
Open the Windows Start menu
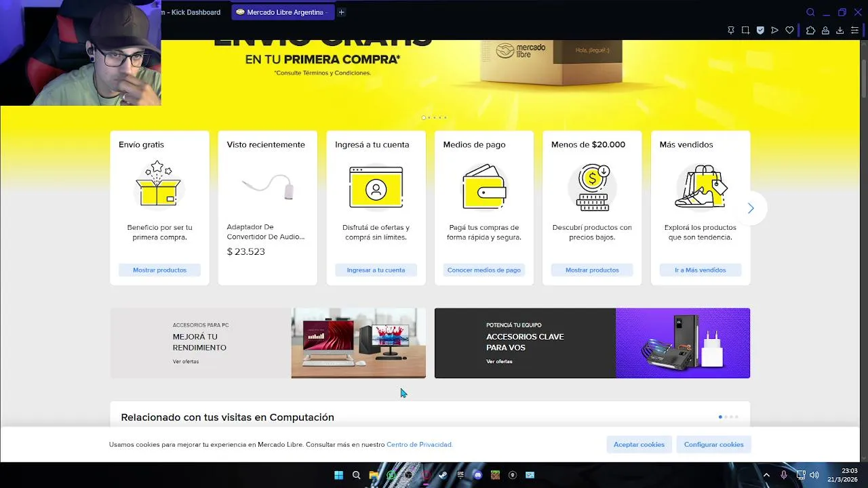point(338,475)
